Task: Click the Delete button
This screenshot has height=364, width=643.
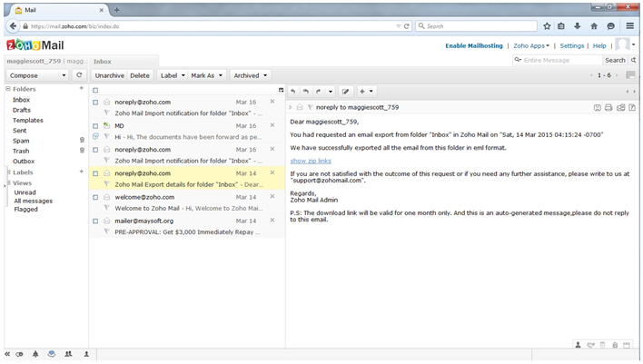Action: coord(140,75)
